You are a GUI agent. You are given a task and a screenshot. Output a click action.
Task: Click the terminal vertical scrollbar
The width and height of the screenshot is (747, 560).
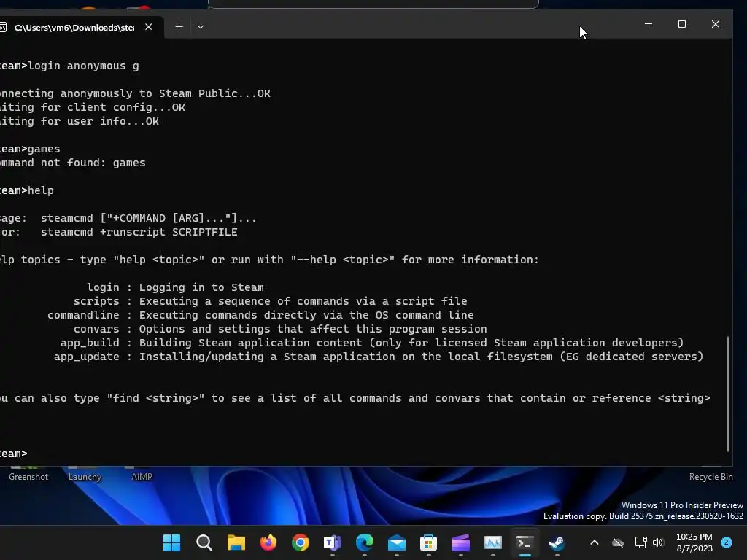(728, 394)
